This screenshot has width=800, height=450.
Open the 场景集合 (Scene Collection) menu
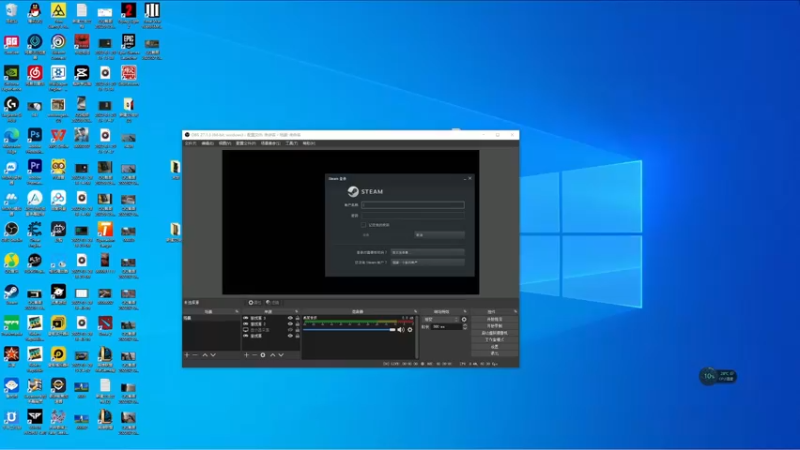270,143
